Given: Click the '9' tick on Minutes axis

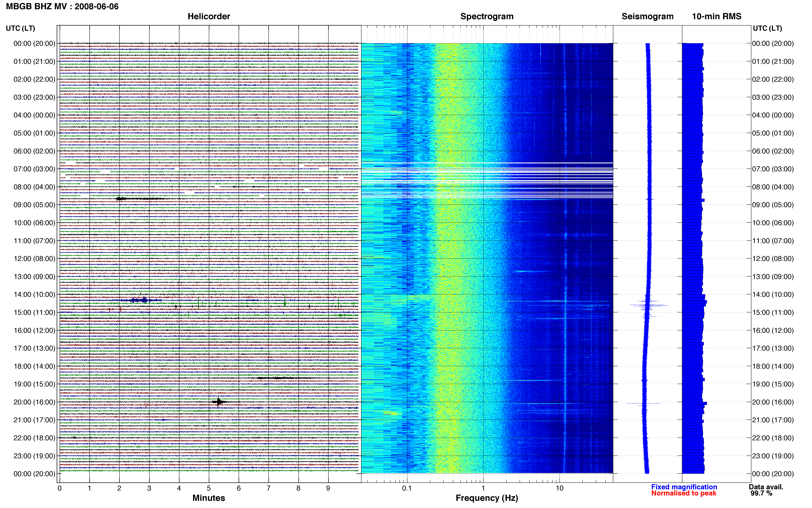Looking at the screenshot, I should (328, 488).
